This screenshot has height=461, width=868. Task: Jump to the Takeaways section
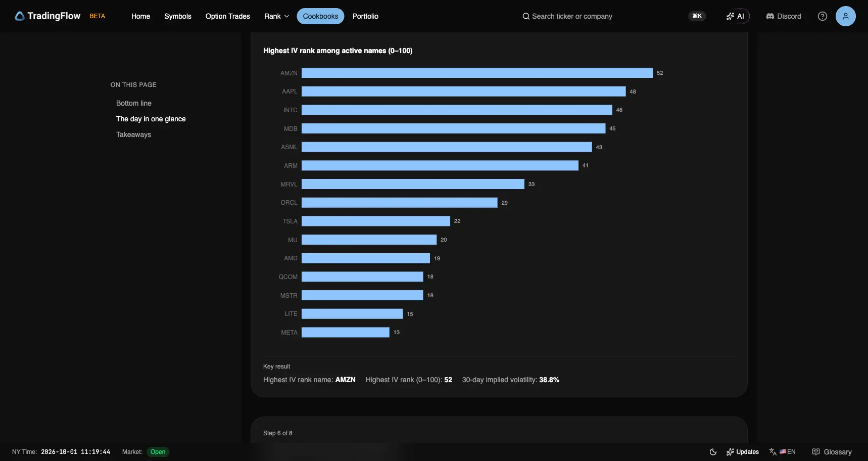[133, 134]
